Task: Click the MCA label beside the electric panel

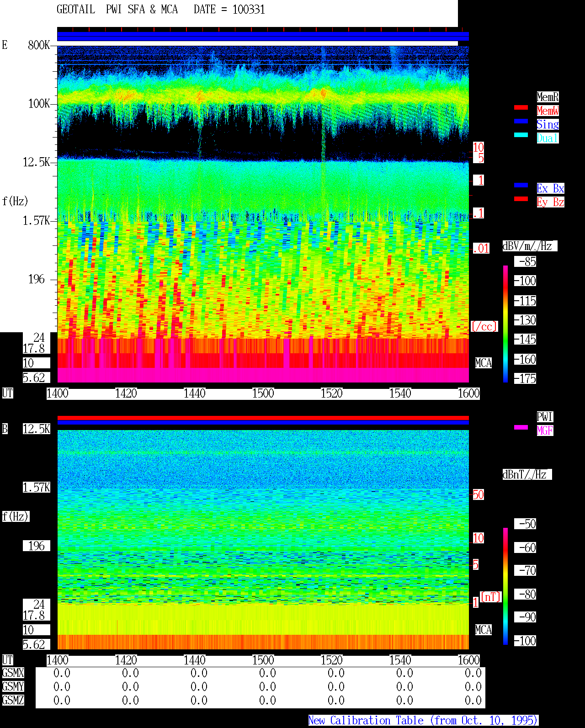Action: pyautogui.click(x=484, y=363)
